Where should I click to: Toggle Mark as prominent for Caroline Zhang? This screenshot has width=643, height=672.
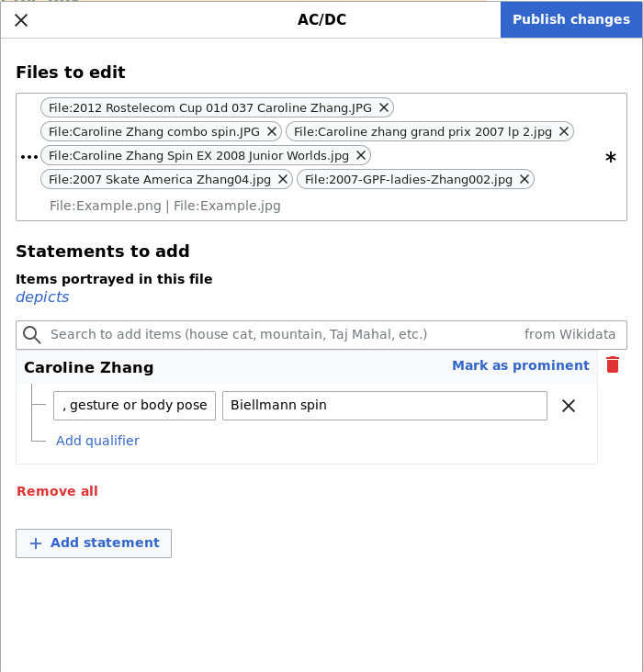tap(520, 365)
